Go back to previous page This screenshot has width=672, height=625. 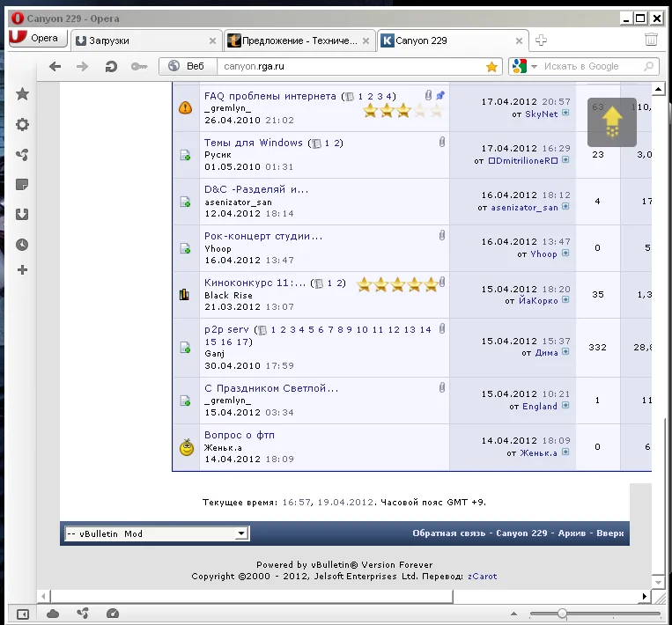55,66
